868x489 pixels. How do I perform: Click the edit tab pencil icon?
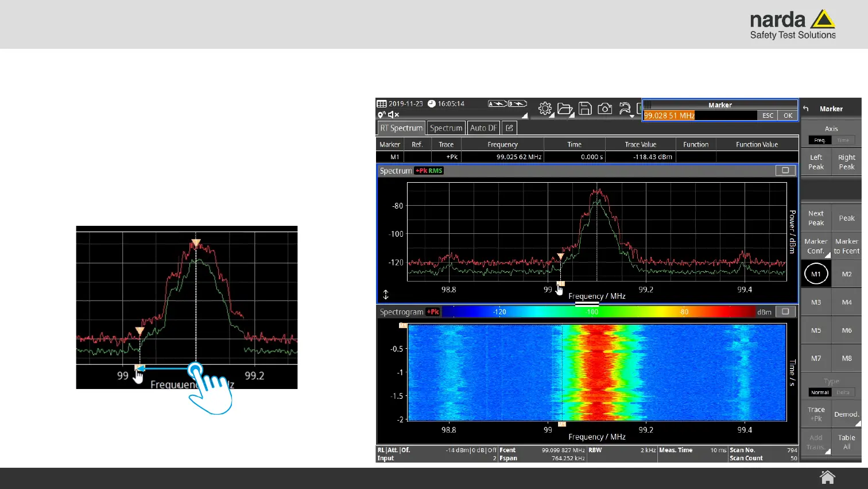pyautogui.click(x=509, y=128)
